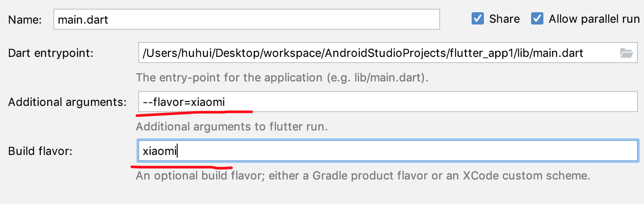The image size is (644, 204).
Task: Place cursor on "--flavor=xiaomi" argument text
Action: (x=184, y=102)
